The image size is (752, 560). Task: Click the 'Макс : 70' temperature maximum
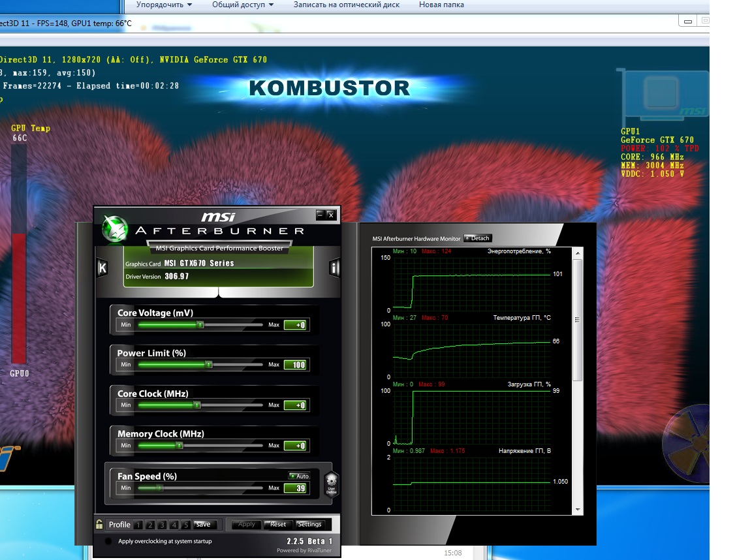point(435,317)
